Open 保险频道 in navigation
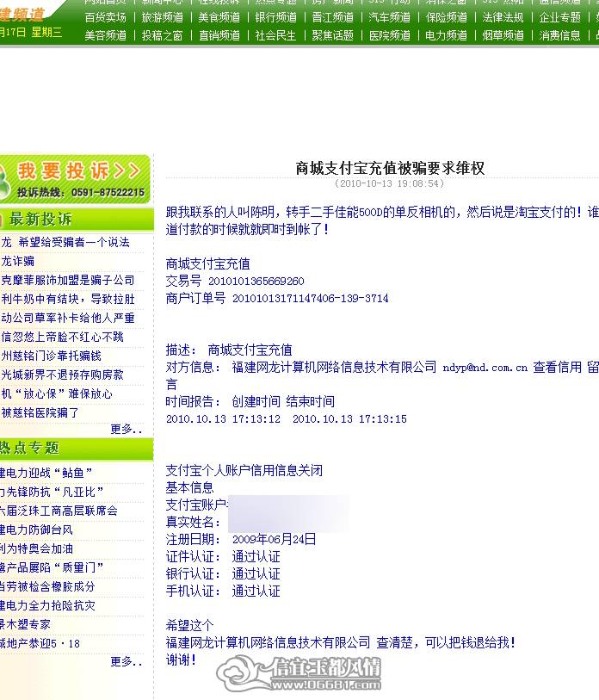Screen dimensions: 599x700 click(447, 17)
